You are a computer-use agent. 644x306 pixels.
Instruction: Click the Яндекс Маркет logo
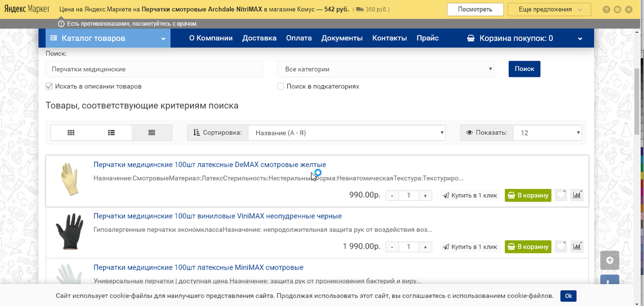[27, 10]
